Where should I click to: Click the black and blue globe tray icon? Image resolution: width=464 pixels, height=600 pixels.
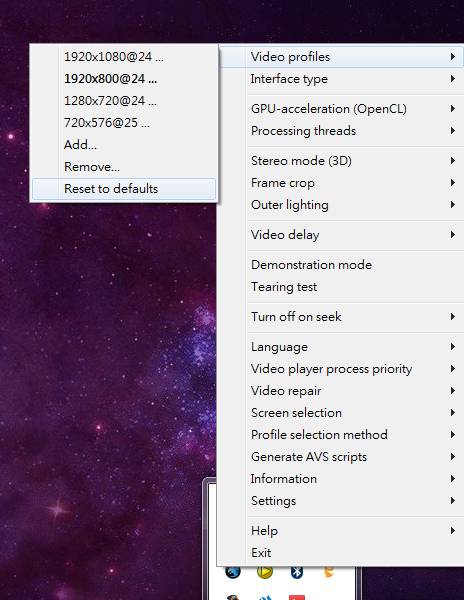[233, 572]
